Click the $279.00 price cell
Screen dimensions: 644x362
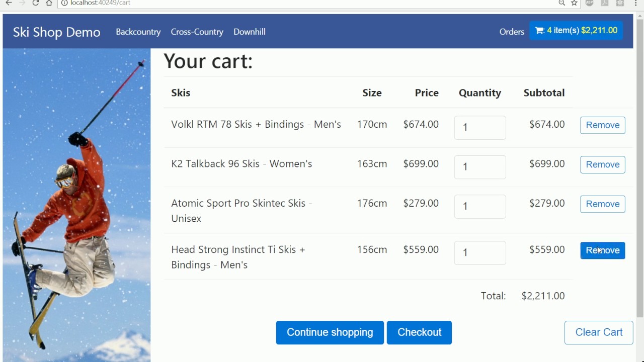point(421,203)
